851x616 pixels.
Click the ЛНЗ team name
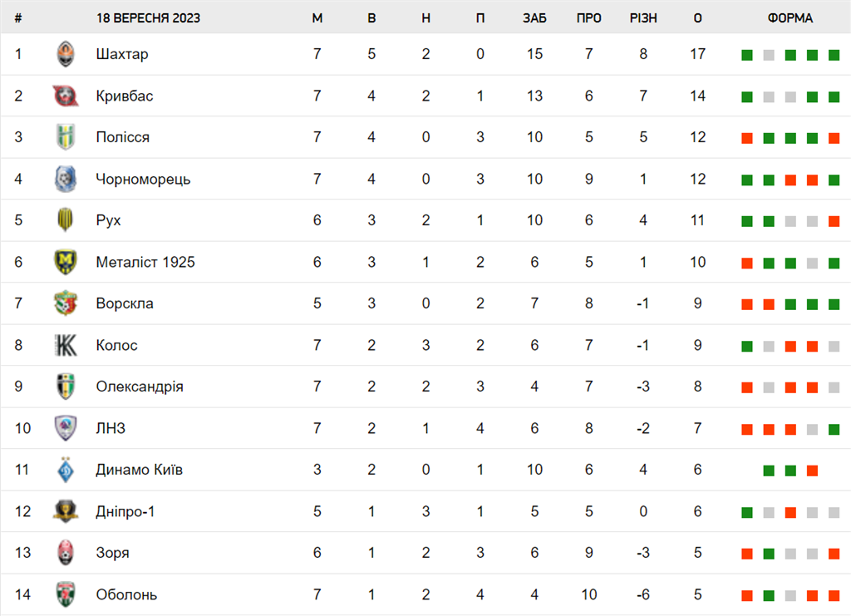click(x=111, y=428)
